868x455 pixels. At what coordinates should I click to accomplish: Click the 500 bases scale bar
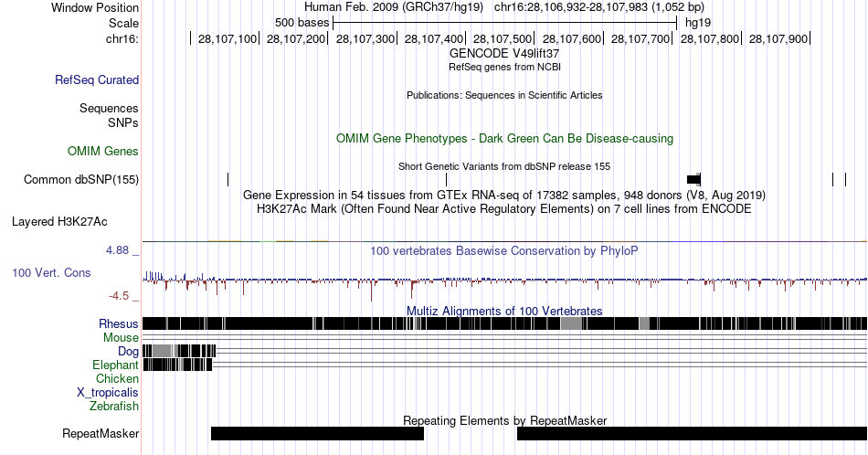[505, 23]
